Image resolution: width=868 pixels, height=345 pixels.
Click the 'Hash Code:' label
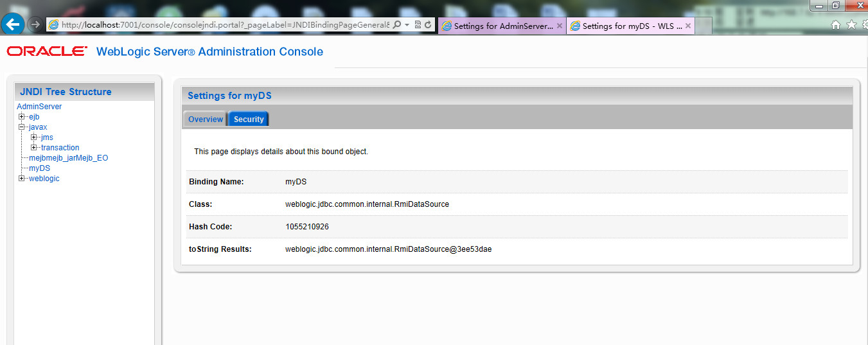pos(210,227)
